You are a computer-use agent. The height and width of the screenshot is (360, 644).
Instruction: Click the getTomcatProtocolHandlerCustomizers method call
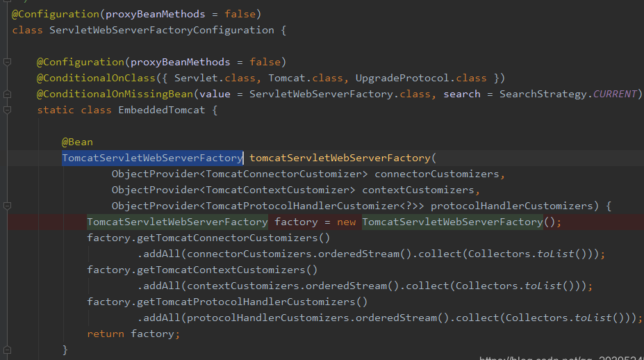click(x=246, y=302)
